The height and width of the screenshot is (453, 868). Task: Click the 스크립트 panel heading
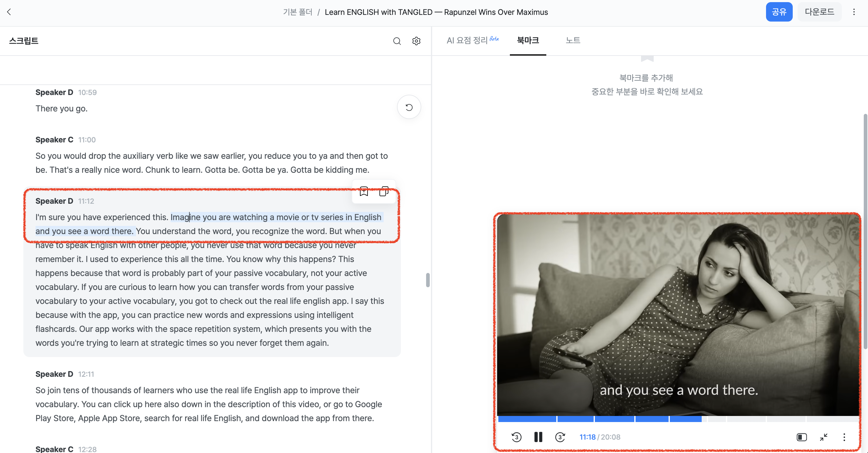coord(24,41)
